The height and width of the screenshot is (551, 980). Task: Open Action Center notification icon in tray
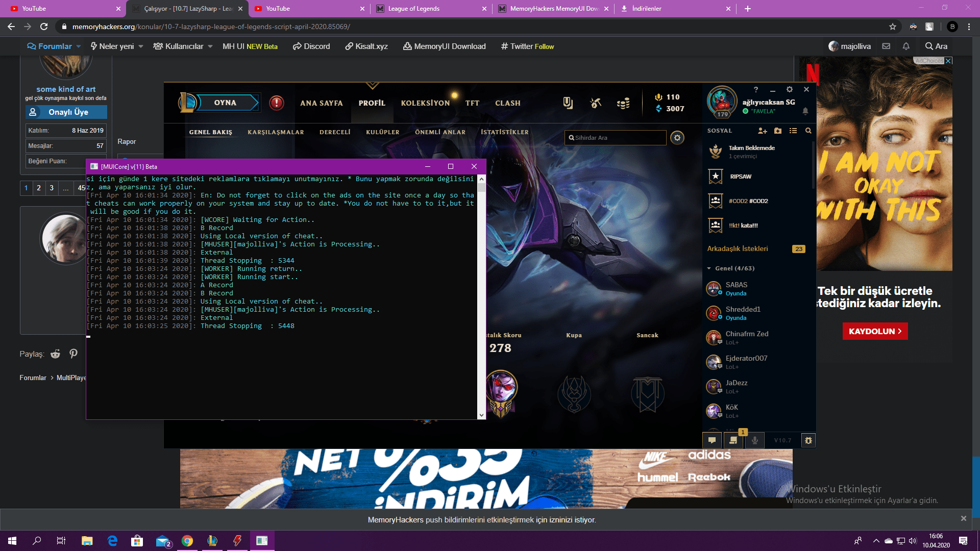click(x=963, y=541)
